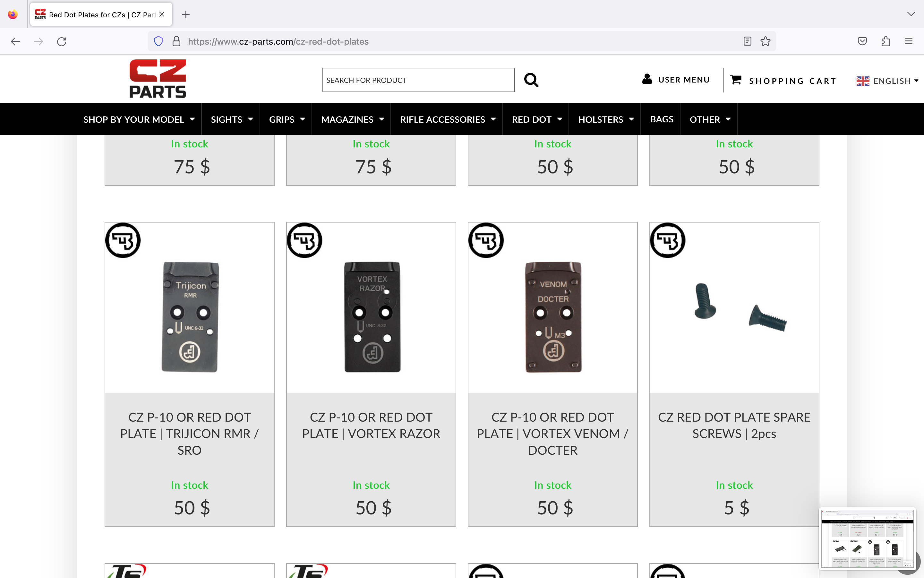This screenshot has height=578, width=924.
Task: Reload the page with refresh icon
Action: coord(62,41)
